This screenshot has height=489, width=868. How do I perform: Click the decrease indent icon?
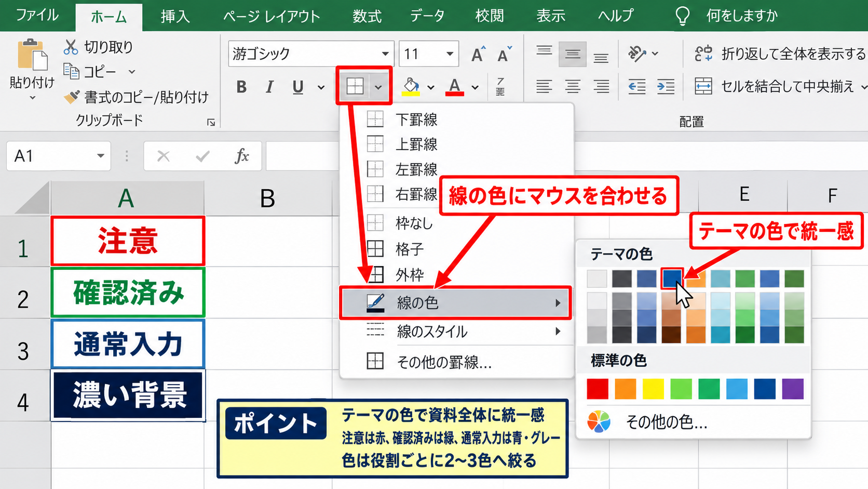point(637,86)
